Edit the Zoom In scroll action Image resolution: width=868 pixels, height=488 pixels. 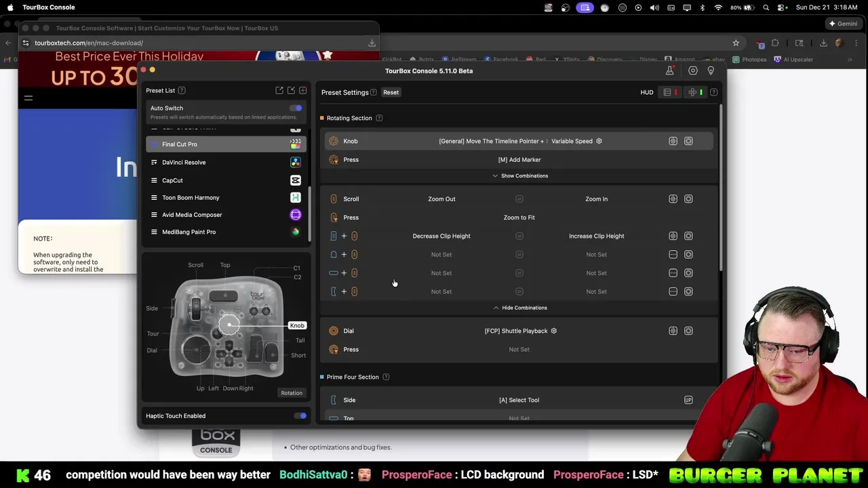click(597, 199)
